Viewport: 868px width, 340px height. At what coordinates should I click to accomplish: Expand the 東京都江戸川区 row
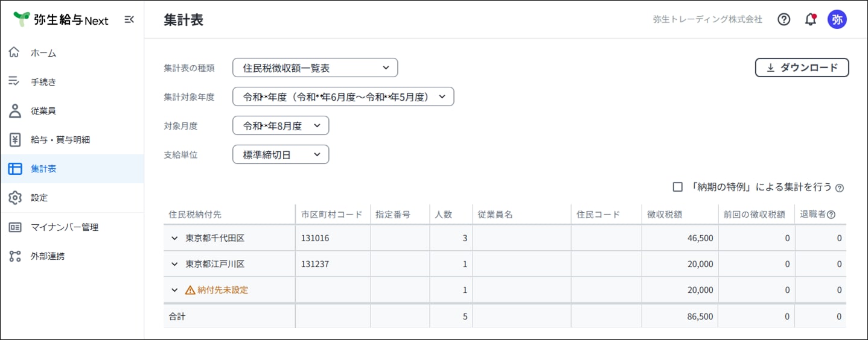tap(174, 264)
